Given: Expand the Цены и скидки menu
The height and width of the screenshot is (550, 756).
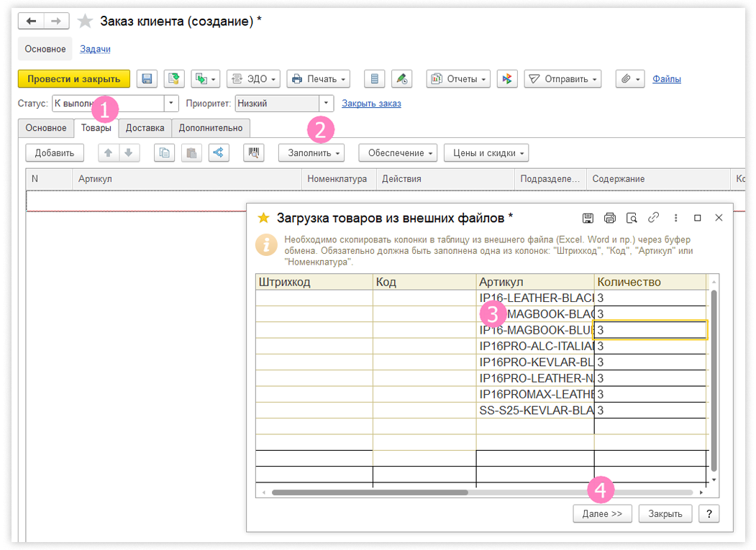Looking at the screenshot, I should pyautogui.click(x=486, y=153).
